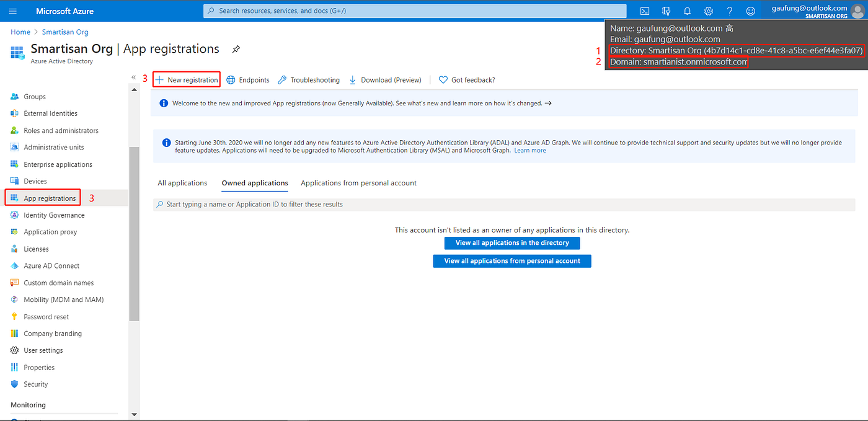Click the Properties icon in sidebar
868x421 pixels.
click(14, 367)
